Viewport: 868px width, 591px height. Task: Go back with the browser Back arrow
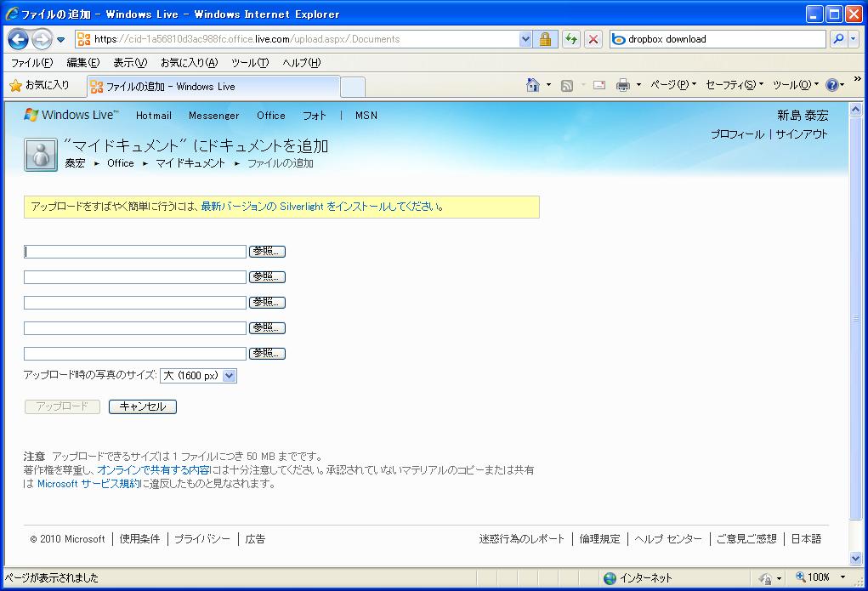[18, 39]
